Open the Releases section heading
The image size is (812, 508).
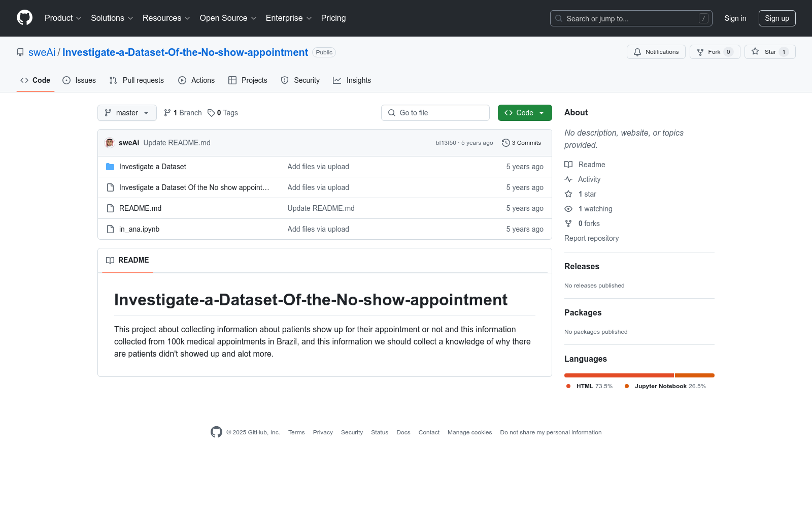pyautogui.click(x=582, y=267)
